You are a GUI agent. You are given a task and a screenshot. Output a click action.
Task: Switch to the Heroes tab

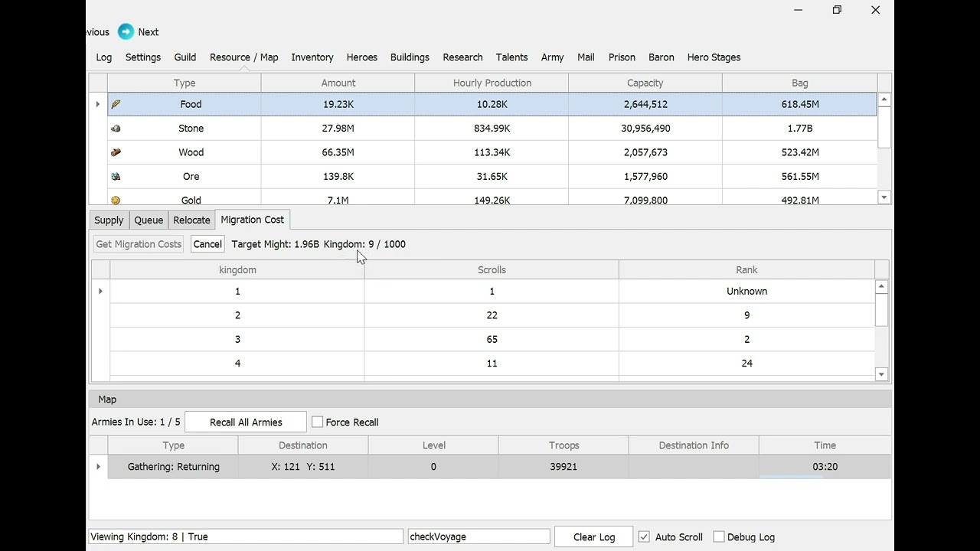pos(362,57)
